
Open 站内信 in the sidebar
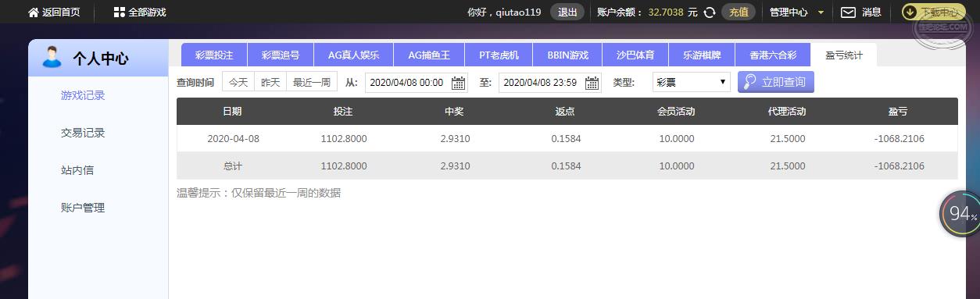pyautogui.click(x=77, y=170)
